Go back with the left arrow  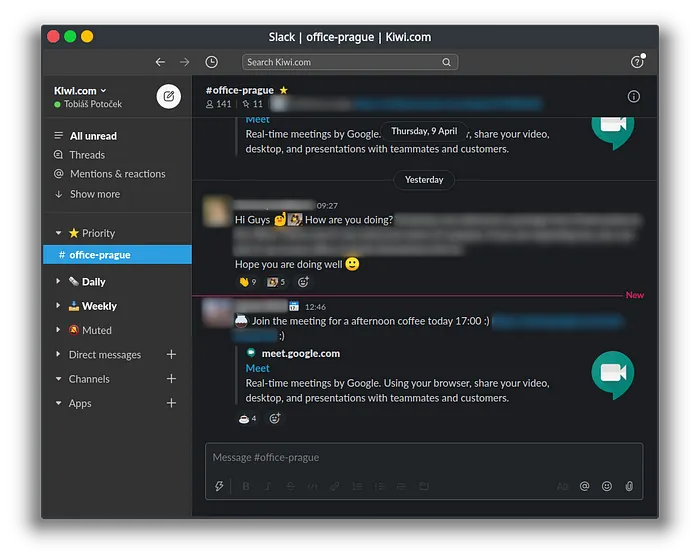click(160, 62)
